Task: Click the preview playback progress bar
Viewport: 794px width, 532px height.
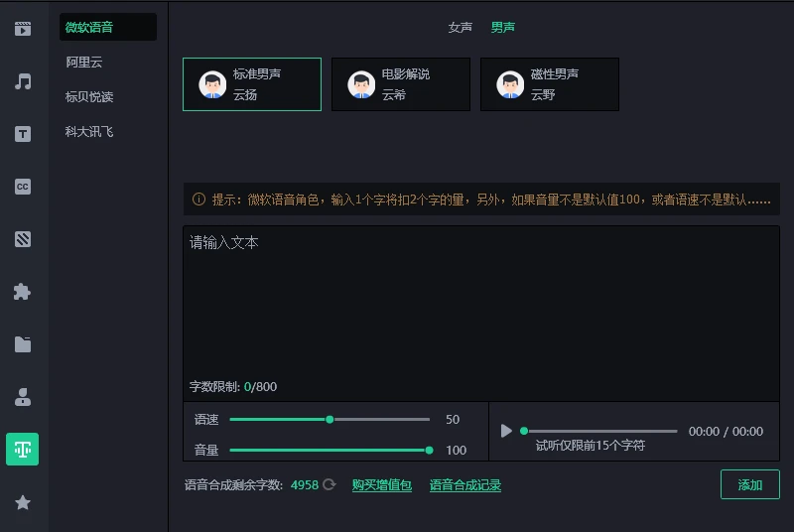Action: (600, 432)
